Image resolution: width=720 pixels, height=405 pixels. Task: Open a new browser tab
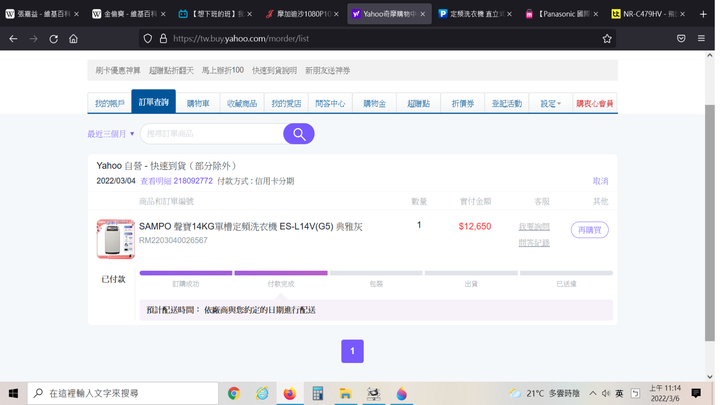(703, 14)
